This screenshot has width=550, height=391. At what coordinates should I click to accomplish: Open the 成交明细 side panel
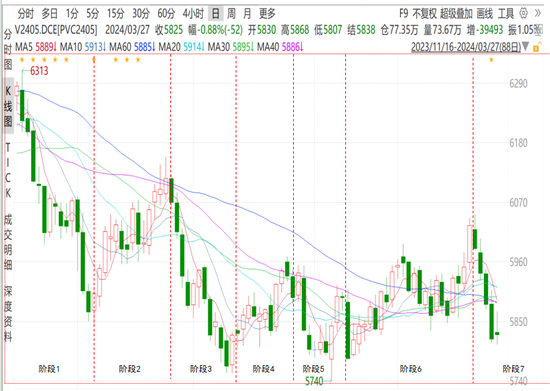click(x=8, y=242)
